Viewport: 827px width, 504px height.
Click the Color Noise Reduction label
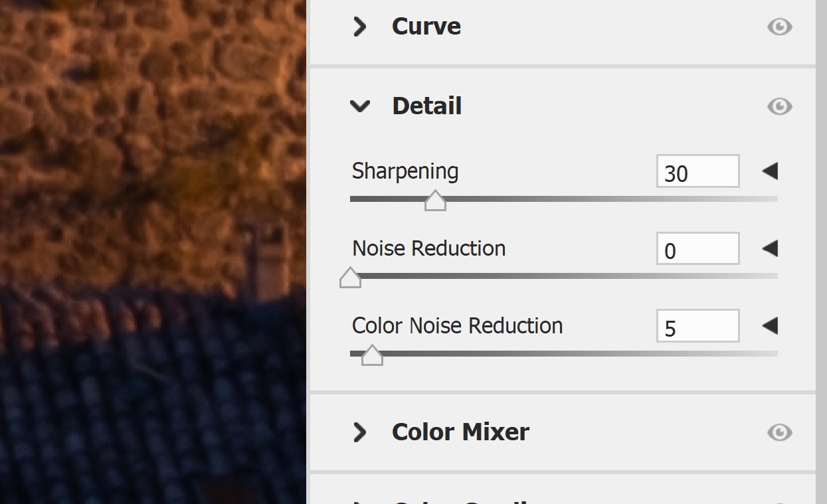click(x=457, y=326)
